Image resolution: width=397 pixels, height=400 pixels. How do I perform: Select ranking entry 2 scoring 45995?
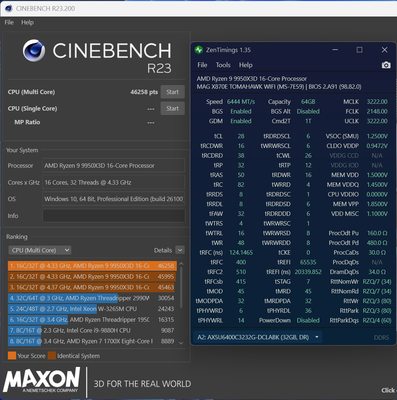(x=92, y=276)
